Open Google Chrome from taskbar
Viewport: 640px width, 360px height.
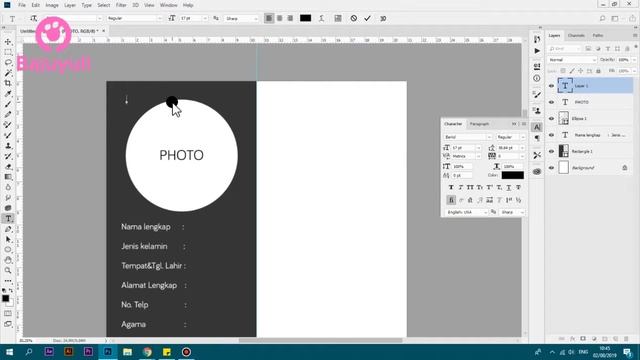tap(147, 352)
